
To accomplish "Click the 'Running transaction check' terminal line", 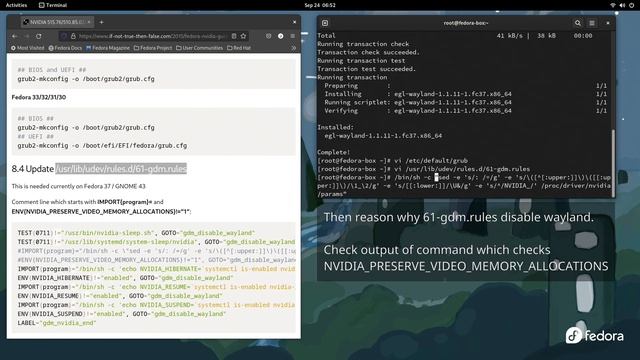I will pyautogui.click(x=363, y=44).
